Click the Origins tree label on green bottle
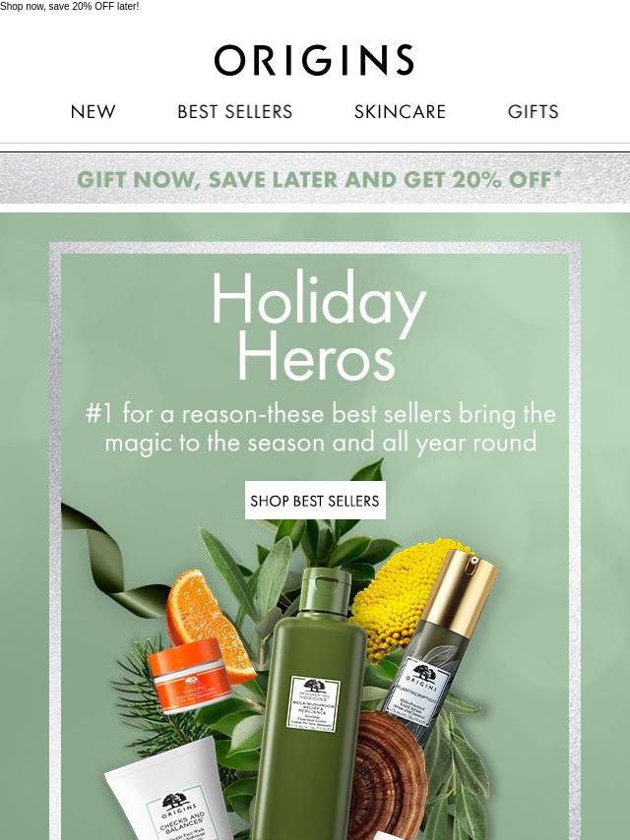 click(314, 704)
